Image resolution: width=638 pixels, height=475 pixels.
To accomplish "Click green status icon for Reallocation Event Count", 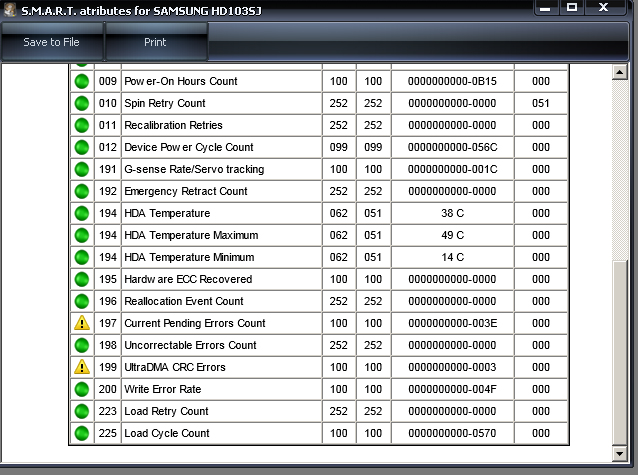I will (x=82, y=301).
